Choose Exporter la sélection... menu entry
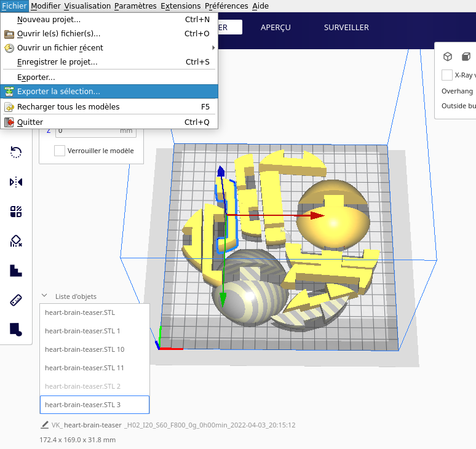Image resolution: width=476 pixels, height=449 pixels. [x=109, y=92]
